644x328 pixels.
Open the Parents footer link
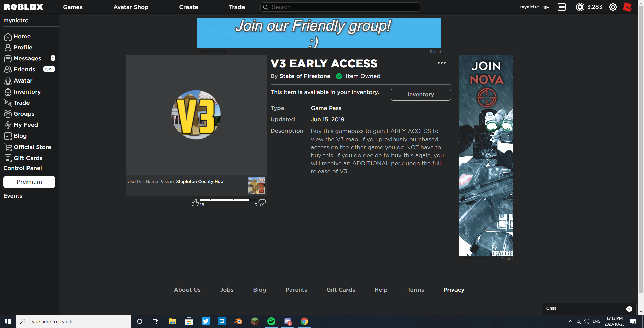(x=296, y=290)
